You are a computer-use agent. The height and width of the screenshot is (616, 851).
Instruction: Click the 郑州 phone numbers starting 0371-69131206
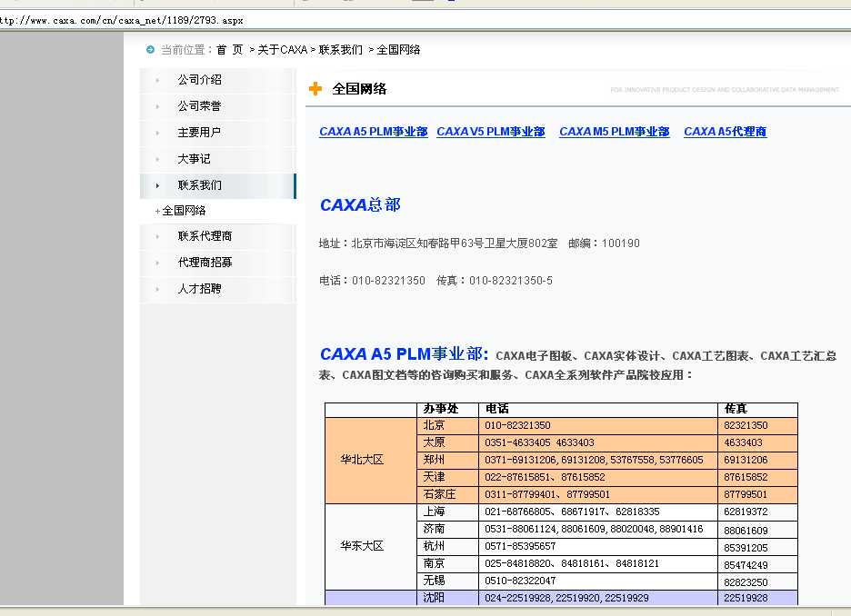[594, 461]
